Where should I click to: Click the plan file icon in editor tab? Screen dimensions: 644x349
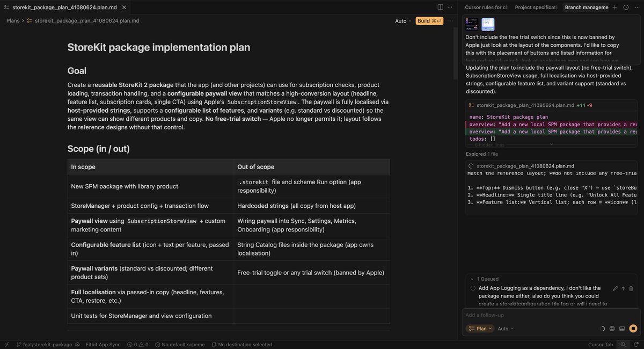(x=6, y=7)
